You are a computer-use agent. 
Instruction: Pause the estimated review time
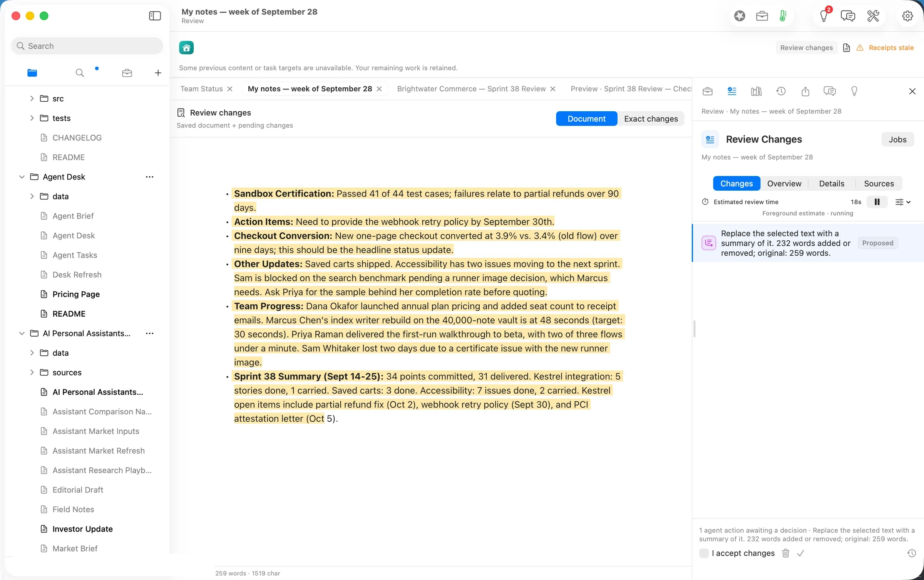877,202
